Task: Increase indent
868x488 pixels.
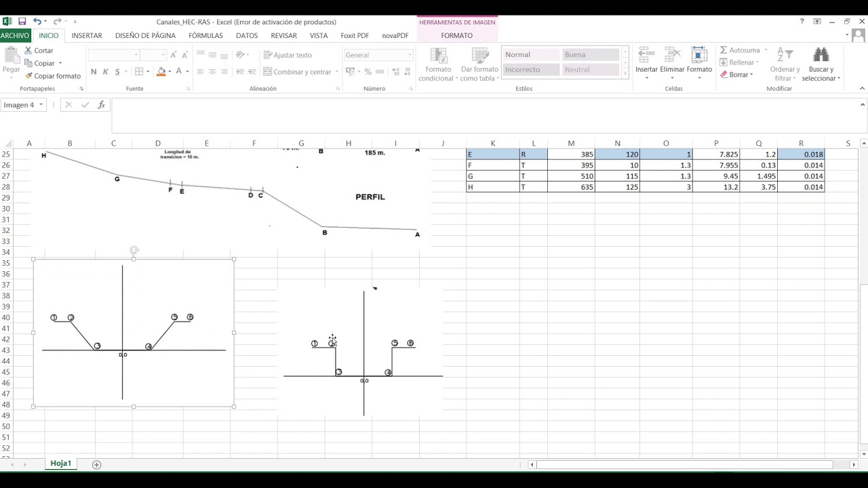Action: (x=252, y=72)
